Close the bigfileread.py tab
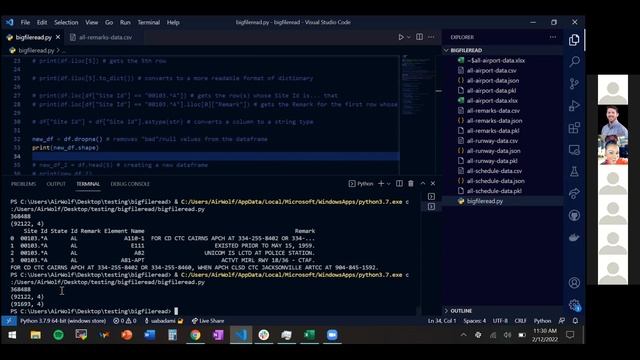The height and width of the screenshot is (360, 640). [x=58, y=37]
